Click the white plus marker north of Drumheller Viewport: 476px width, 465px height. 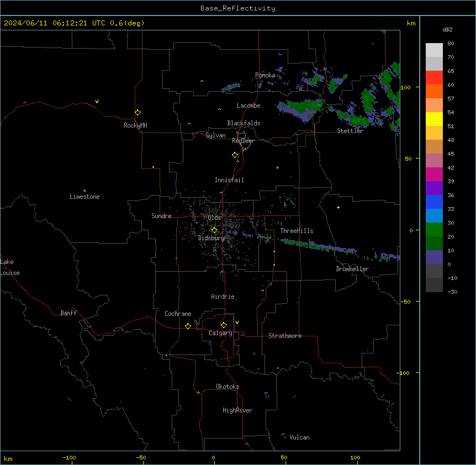click(x=338, y=207)
